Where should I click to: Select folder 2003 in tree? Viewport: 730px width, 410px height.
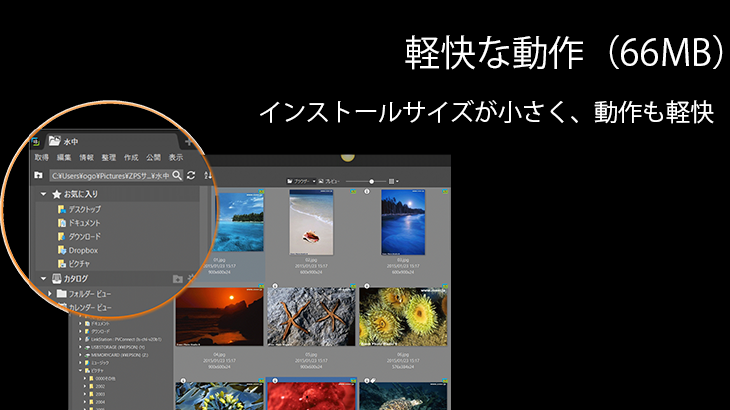(98, 394)
